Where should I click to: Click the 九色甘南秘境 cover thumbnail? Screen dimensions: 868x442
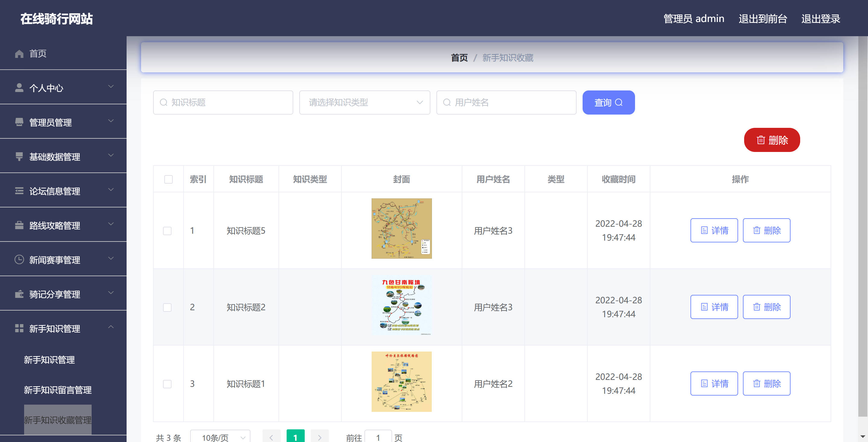coord(401,305)
